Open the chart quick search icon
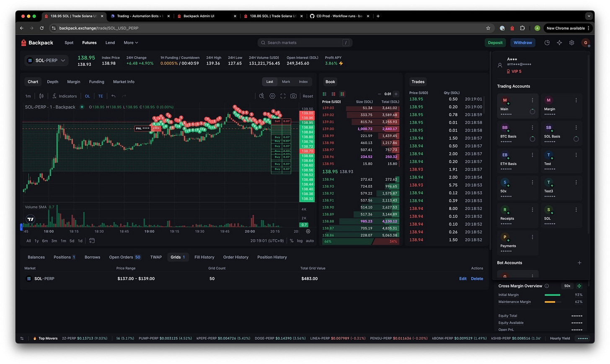 261,96
